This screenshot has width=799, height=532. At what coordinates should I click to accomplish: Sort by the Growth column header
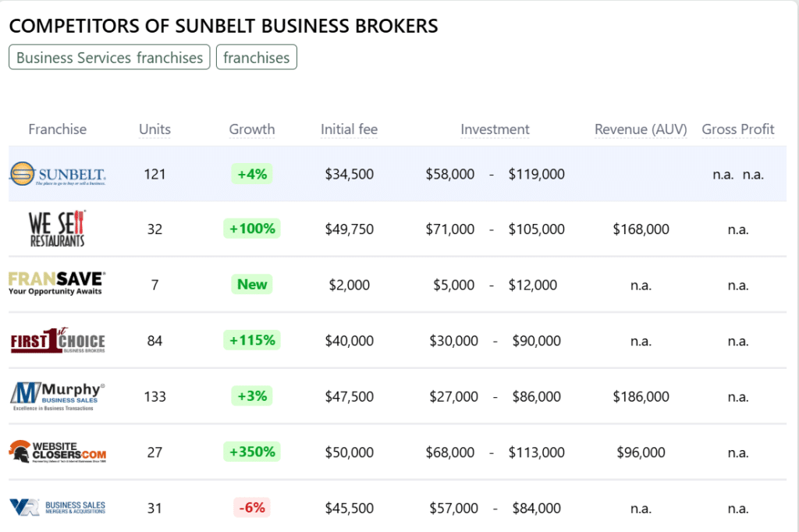click(252, 129)
